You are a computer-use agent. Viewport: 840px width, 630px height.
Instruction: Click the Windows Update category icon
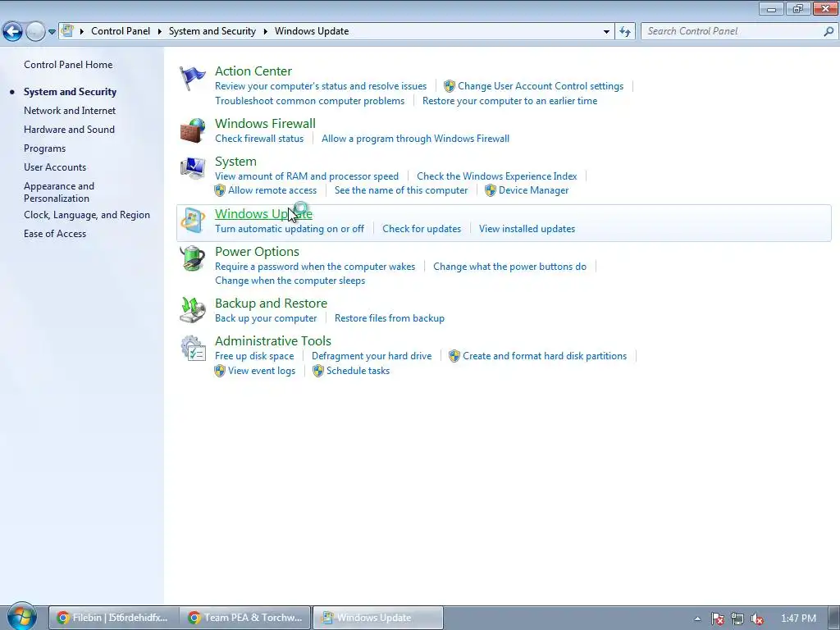click(192, 221)
